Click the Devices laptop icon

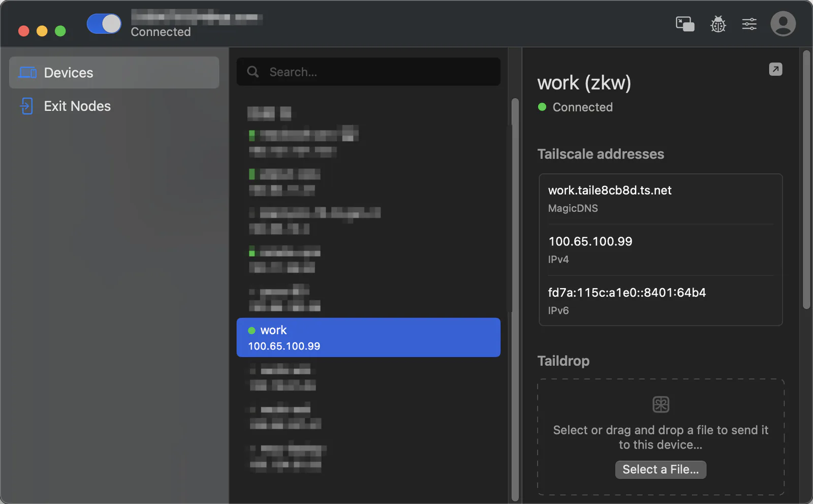tap(27, 73)
